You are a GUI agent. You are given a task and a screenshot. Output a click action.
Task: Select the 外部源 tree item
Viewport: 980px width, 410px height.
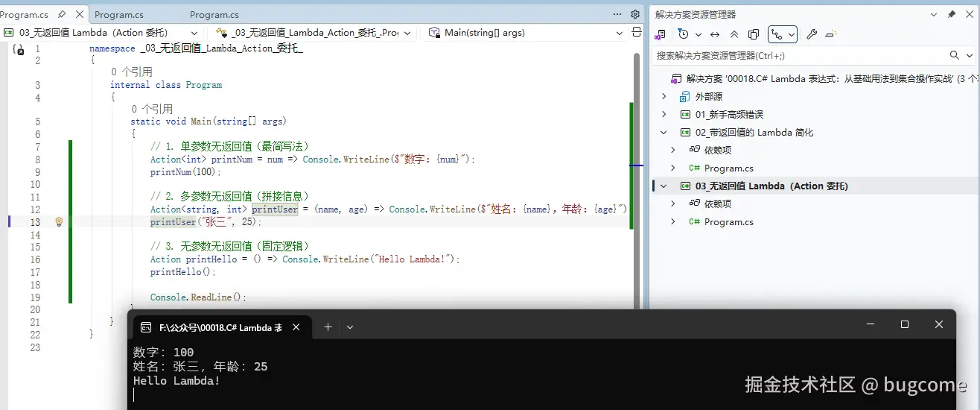(708, 96)
